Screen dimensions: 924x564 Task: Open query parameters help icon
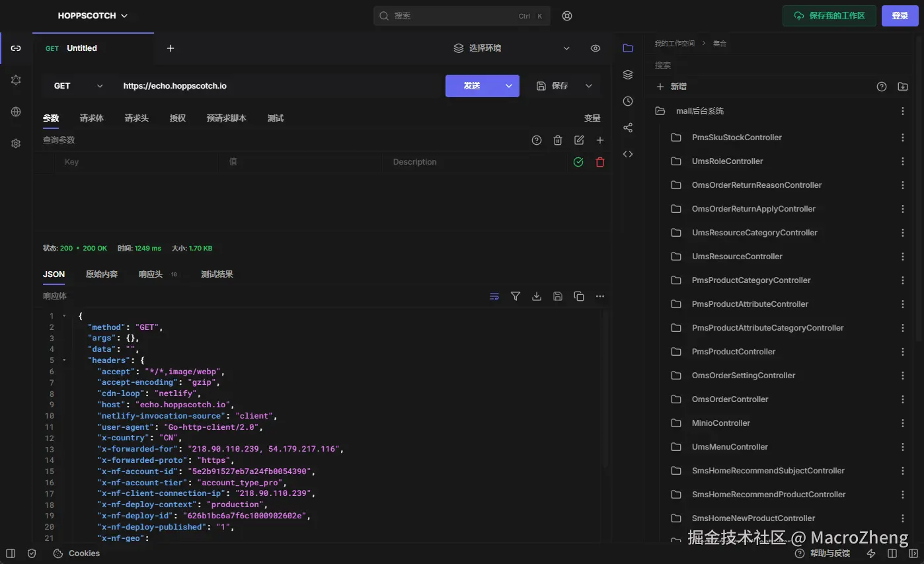coord(537,140)
